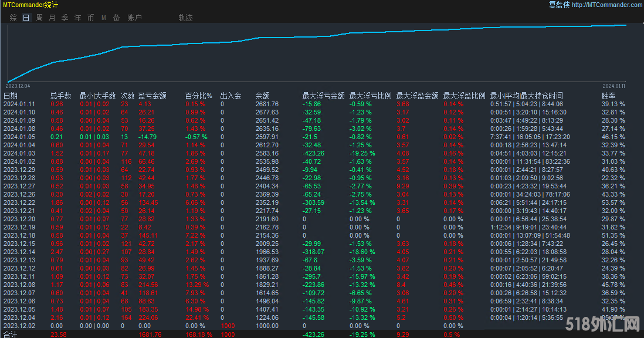Click the 合计 totals row label

tap(11, 334)
